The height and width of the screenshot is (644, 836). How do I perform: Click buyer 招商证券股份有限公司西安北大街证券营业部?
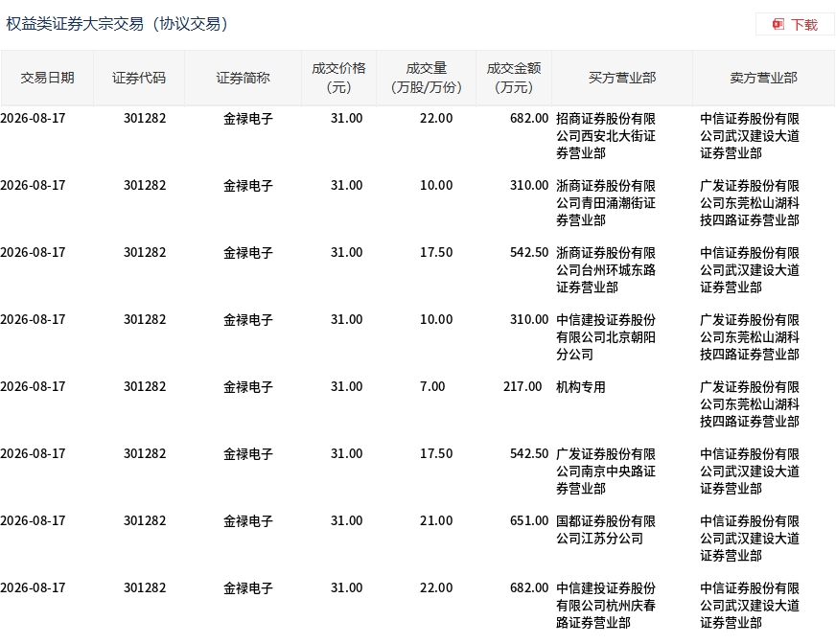pos(606,136)
